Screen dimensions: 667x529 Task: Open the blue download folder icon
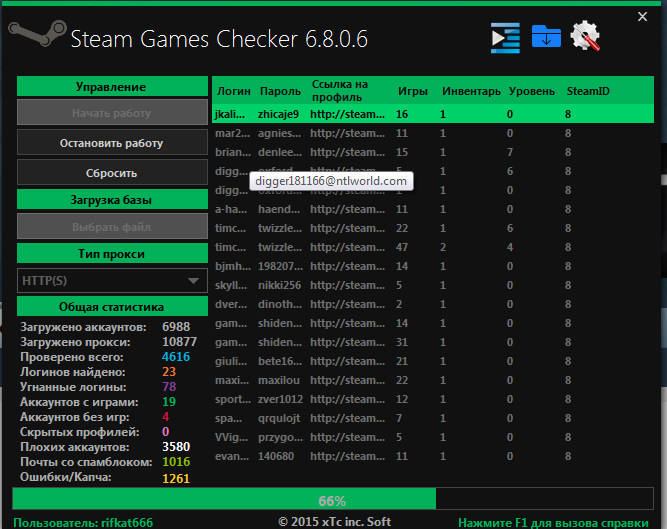pyautogui.click(x=546, y=36)
